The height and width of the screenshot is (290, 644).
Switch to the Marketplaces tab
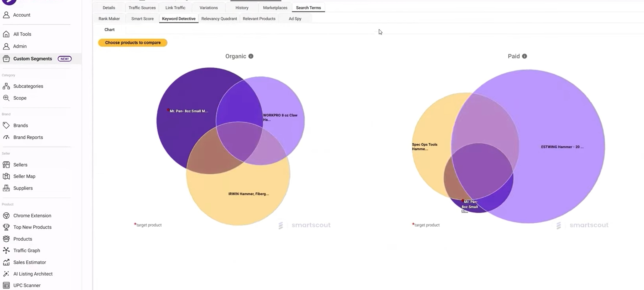point(275,8)
